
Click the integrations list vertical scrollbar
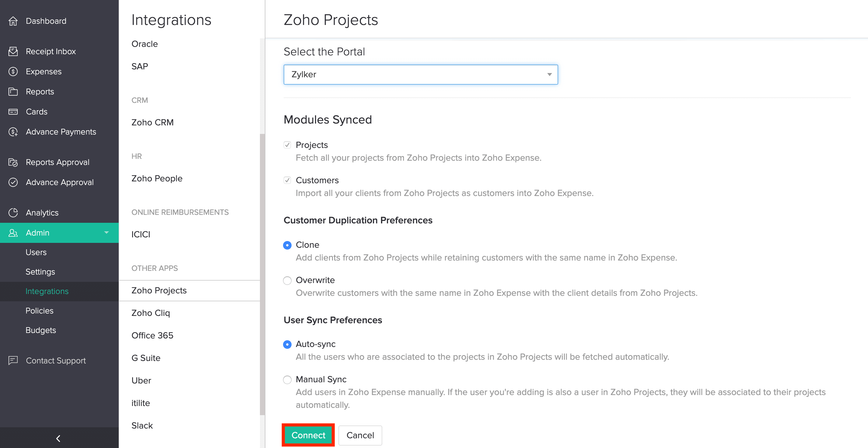pyautogui.click(x=262, y=274)
